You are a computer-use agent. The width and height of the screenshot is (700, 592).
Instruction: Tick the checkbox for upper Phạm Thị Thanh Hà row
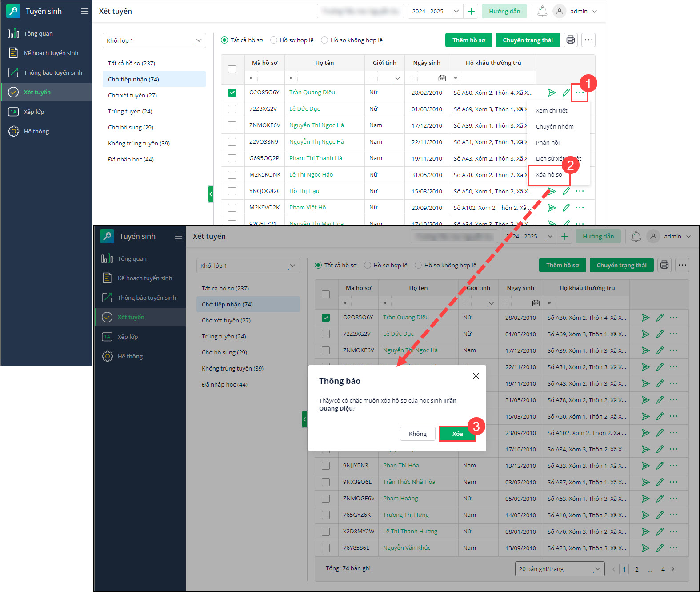[232, 158]
